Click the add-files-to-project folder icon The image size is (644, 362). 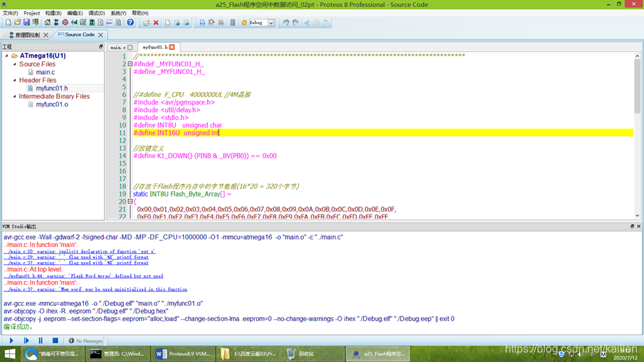click(146, 23)
